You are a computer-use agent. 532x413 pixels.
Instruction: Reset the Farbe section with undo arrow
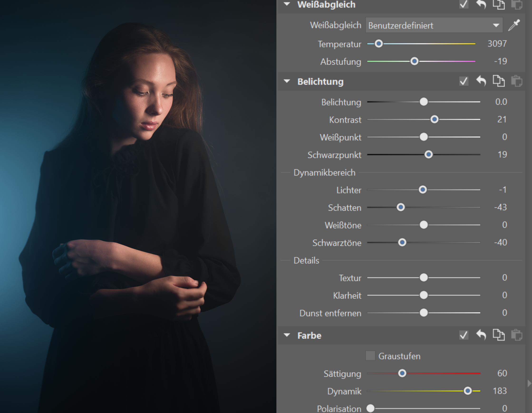click(x=481, y=335)
